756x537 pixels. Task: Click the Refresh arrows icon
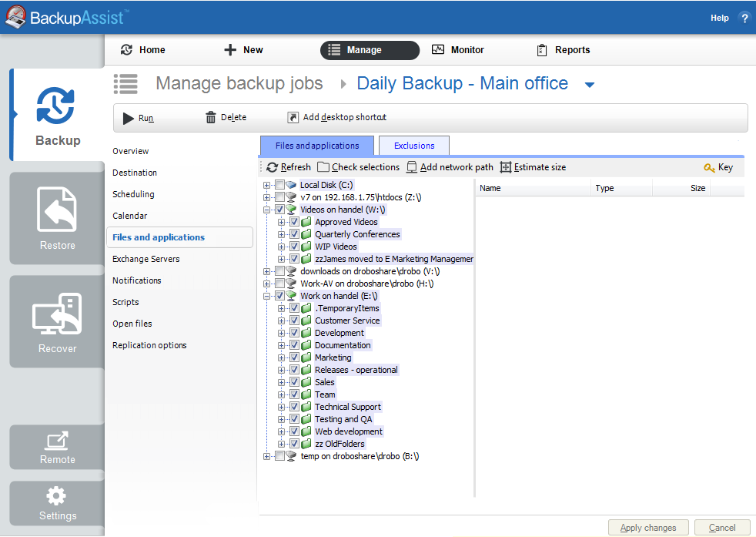[272, 167]
